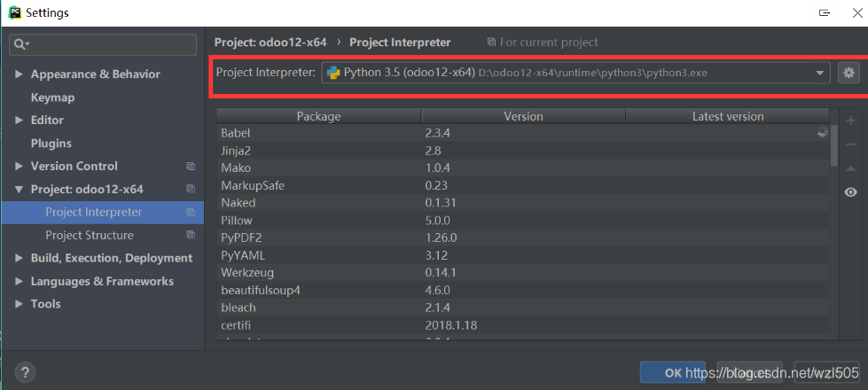This screenshot has height=390, width=868.
Task: Select the Mako package row
Action: coord(523,168)
